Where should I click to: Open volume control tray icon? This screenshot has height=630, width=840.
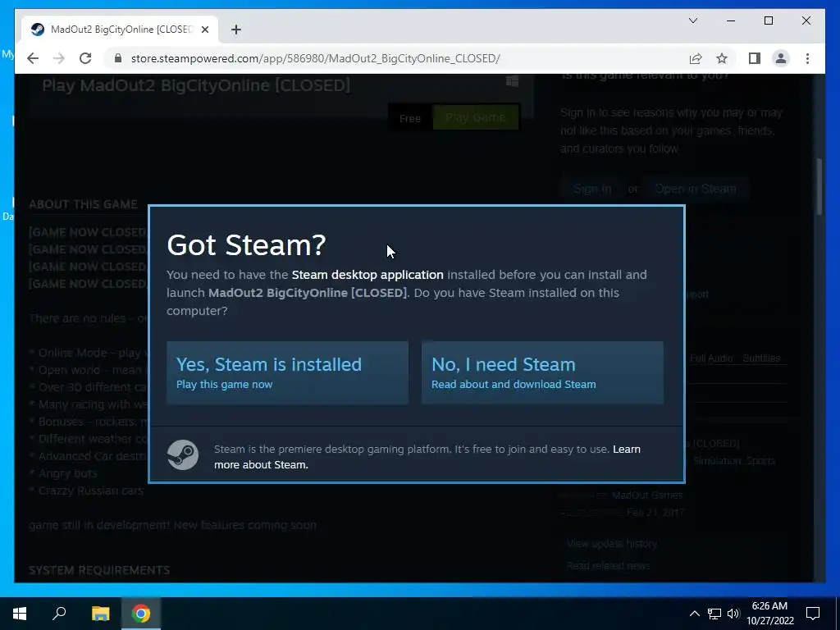pyautogui.click(x=733, y=614)
